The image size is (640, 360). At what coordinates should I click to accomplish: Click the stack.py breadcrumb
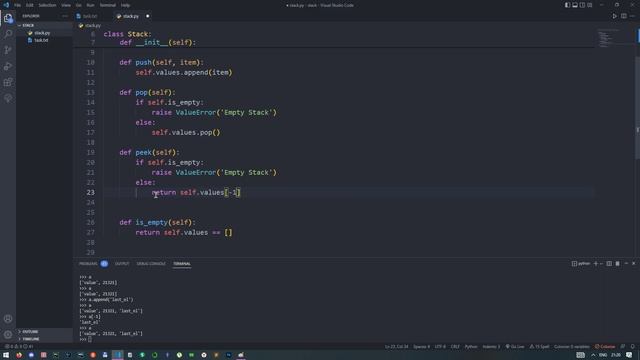(90, 25)
